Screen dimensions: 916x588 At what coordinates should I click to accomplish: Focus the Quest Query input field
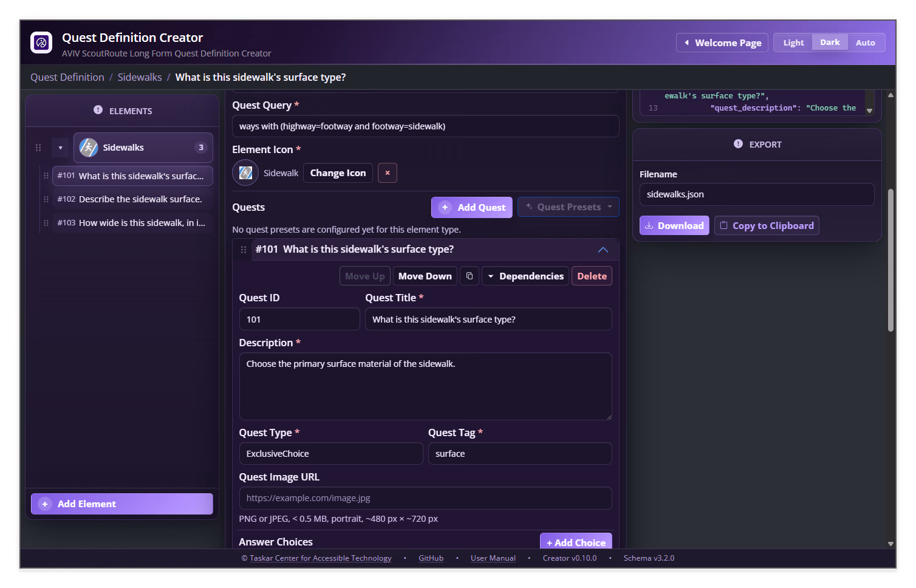426,126
